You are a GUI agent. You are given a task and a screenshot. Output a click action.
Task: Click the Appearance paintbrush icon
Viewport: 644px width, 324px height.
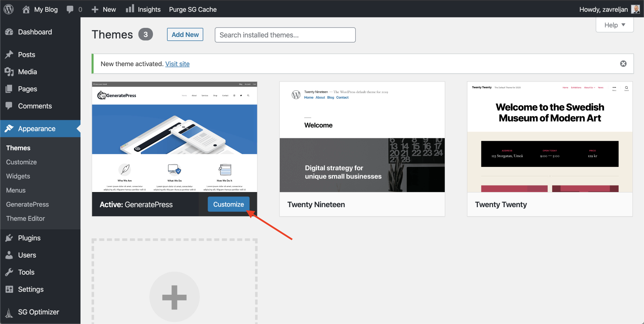[9, 129]
